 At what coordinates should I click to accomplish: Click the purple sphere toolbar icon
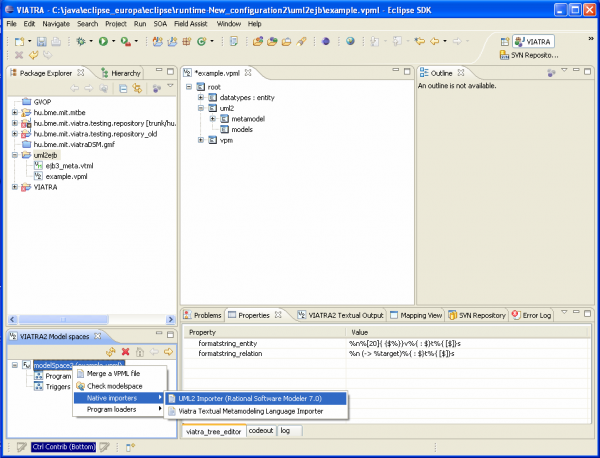tap(326, 41)
